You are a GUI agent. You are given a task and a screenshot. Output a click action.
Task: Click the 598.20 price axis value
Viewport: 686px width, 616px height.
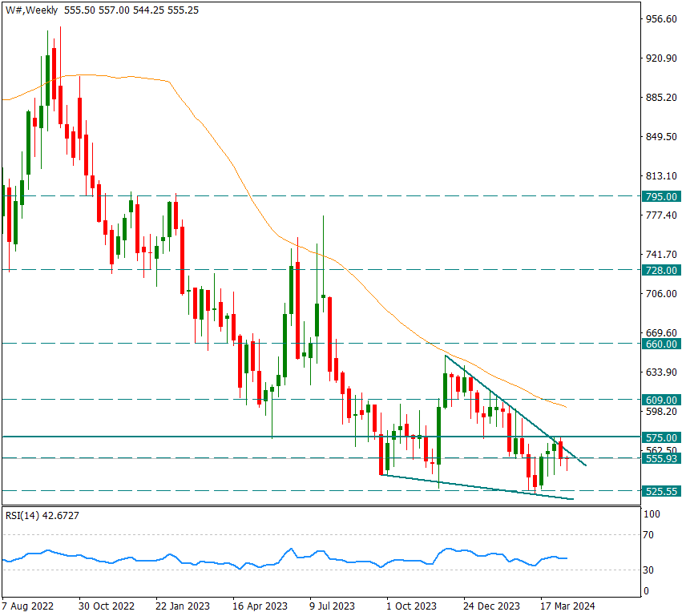661,412
